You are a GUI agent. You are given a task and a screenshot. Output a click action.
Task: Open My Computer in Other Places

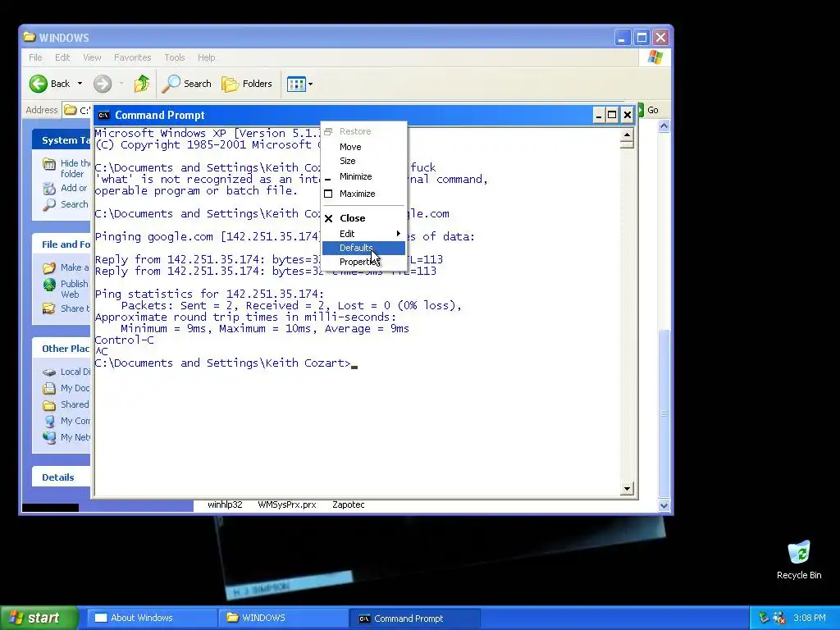[75, 421]
